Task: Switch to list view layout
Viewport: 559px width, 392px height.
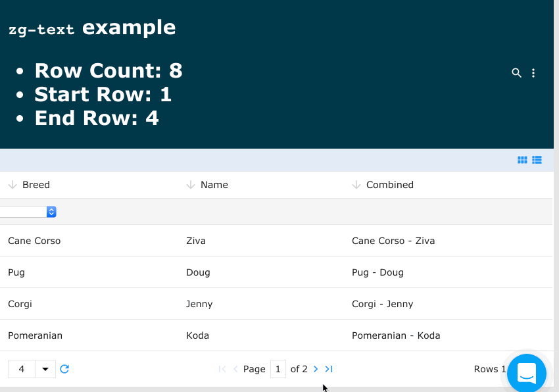Action: (537, 160)
